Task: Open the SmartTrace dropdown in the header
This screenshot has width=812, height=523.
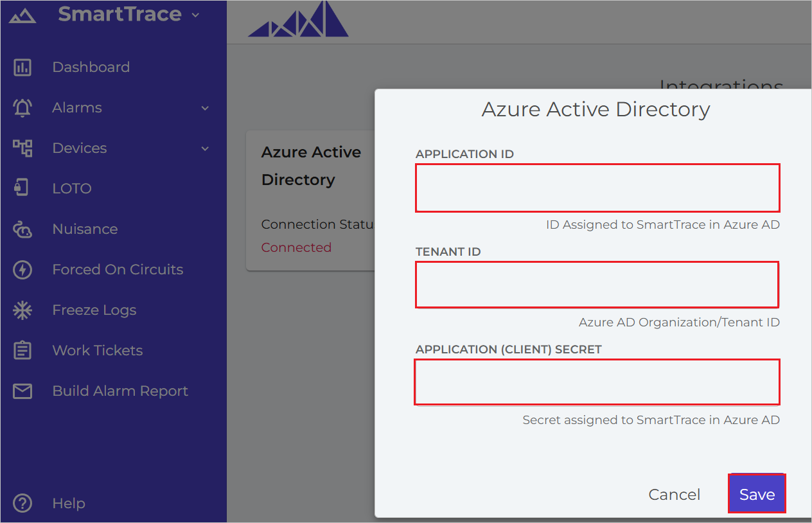Action: [195, 14]
